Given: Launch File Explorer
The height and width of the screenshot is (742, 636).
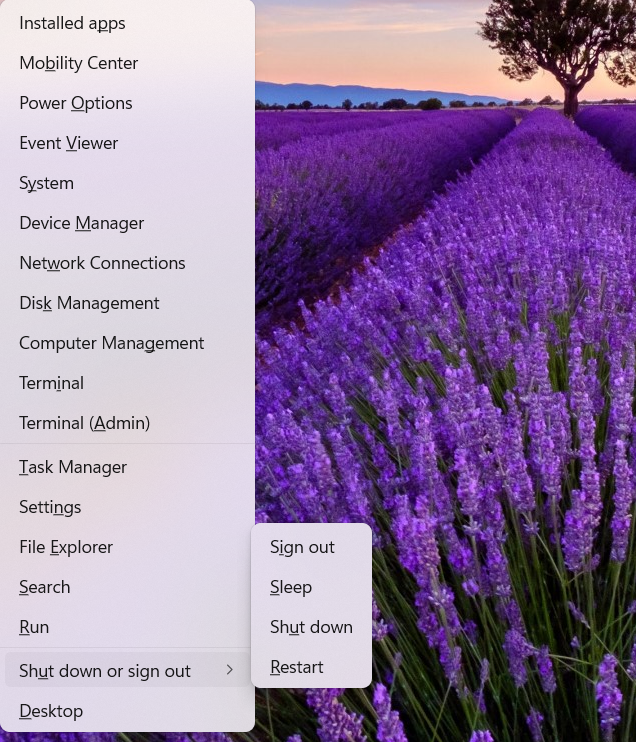Looking at the screenshot, I should [66, 547].
